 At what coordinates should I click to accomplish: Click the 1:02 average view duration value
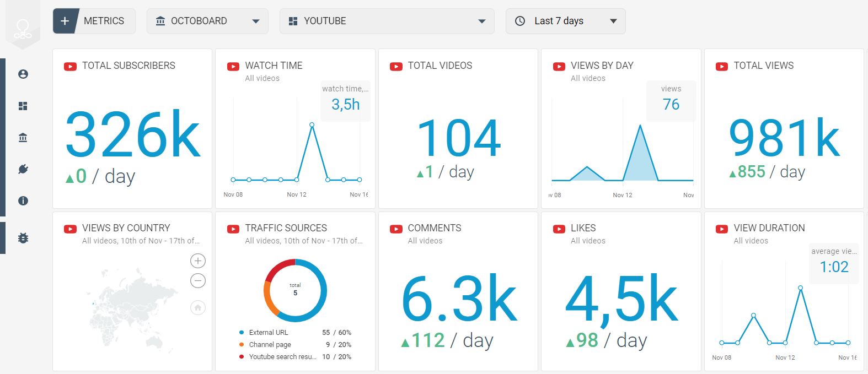pyautogui.click(x=834, y=267)
